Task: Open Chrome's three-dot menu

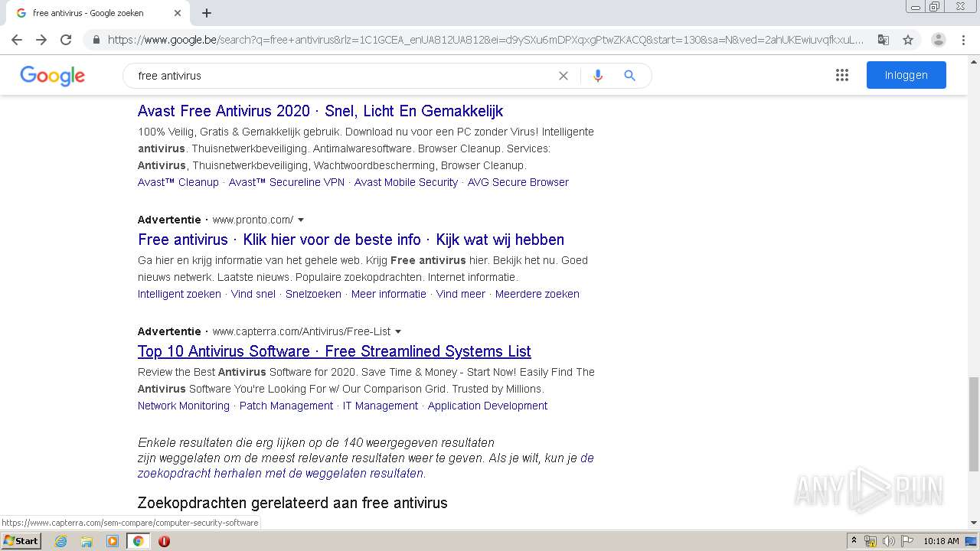Action: click(963, 40)
